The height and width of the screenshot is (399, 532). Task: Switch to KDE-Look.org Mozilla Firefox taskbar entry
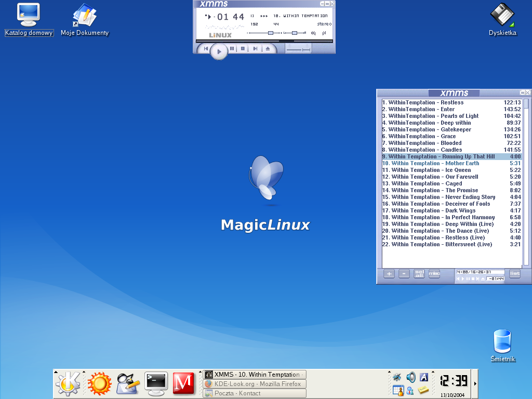click(x=255, y=384)
